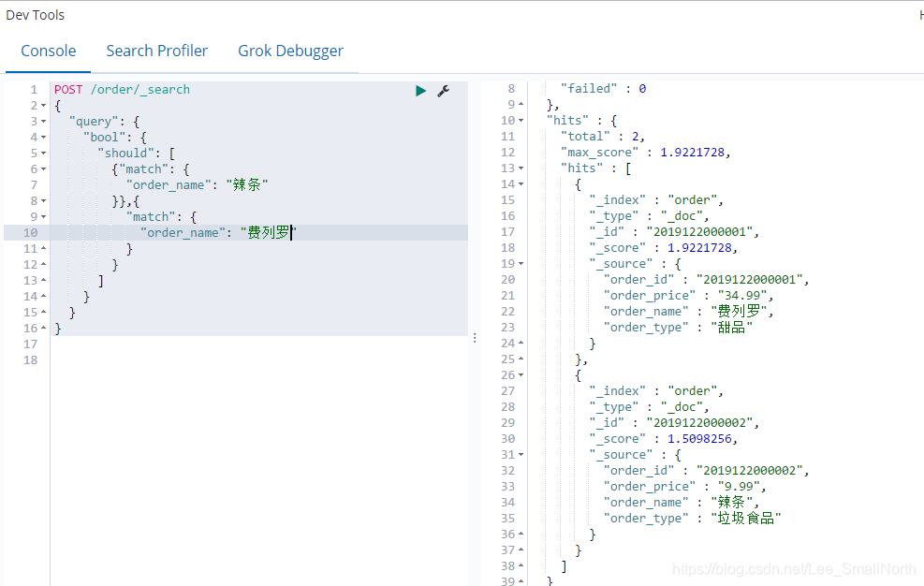Click the "_type" : "_doc" line of second hit
Screen dimensions: 924x586
(650, 407)
